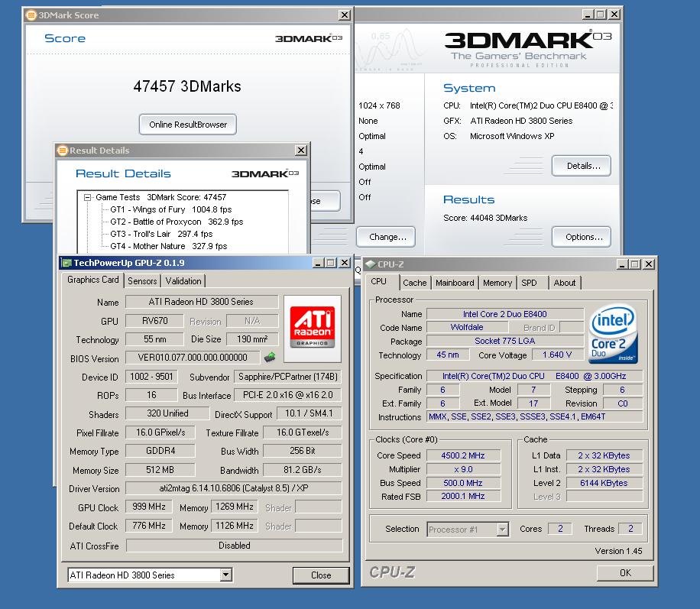The width and height of the screenshot is (700, 609).
Task: Click the OK button in CPU-Z
Action: pos(625,573)
